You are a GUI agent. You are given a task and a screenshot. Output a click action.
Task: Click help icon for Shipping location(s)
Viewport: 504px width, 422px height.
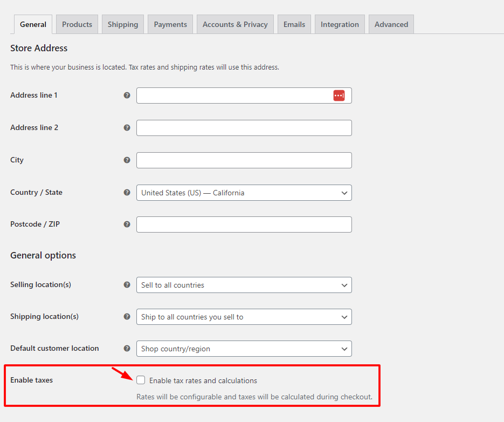tap(127, 317)
